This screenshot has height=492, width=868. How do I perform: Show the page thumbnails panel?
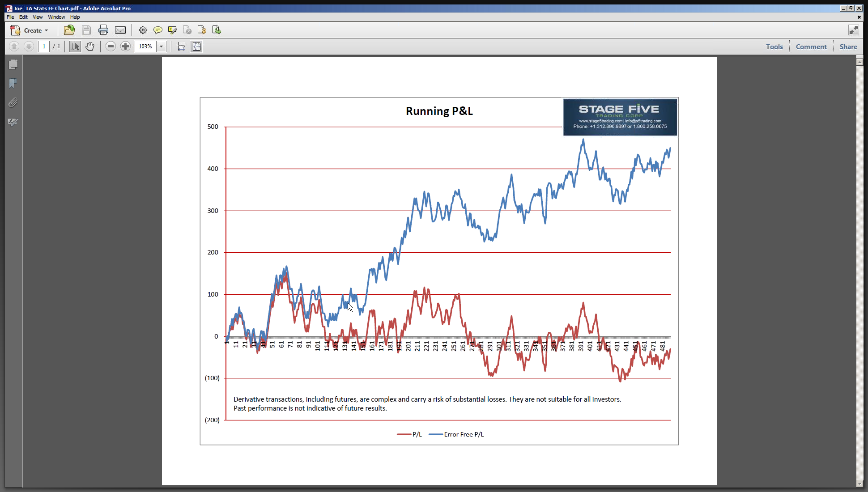[x=13, y=64]
